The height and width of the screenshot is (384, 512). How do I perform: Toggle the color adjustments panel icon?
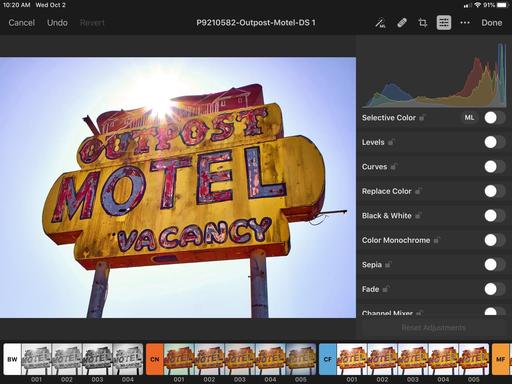pyautogui.click(x=444, y=23)
